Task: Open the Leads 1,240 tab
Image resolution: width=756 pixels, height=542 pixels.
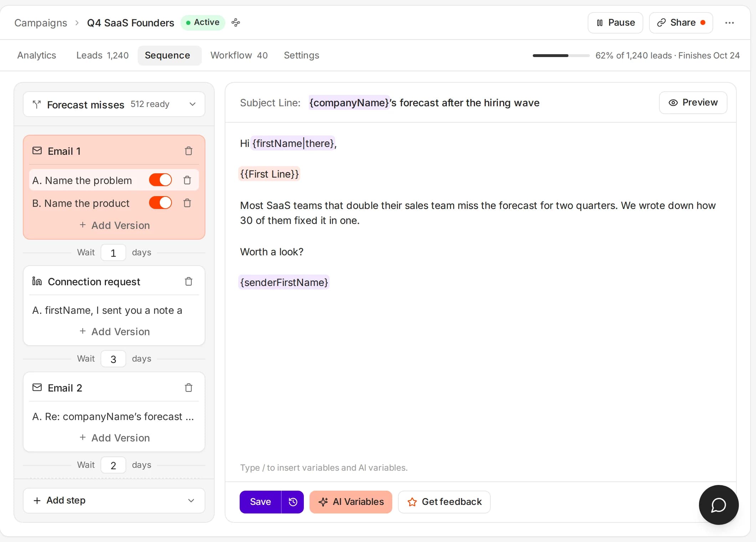Action: click(x=102, y=55)
